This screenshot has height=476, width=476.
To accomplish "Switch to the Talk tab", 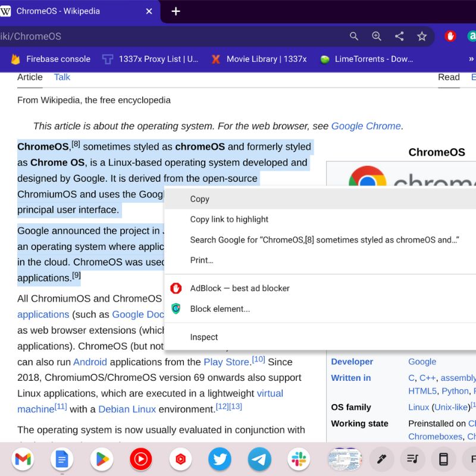I will tap(62, 77).
